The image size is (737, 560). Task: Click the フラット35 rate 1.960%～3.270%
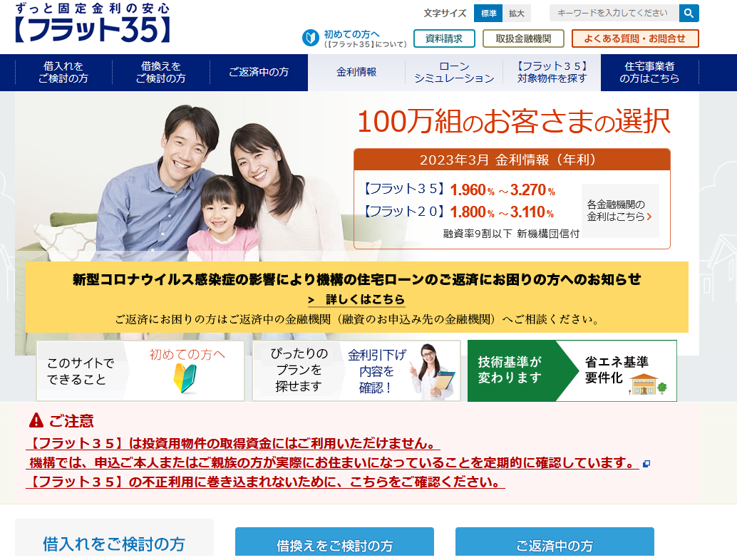tap(502, 190)
